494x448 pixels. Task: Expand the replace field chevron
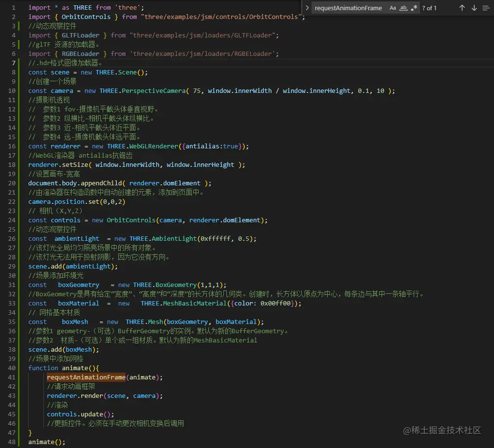point(307,8)
